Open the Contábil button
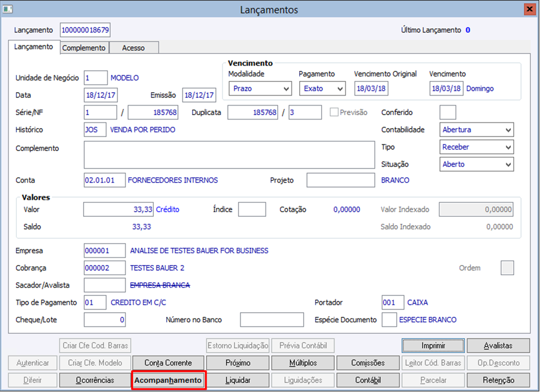540x392 pixels. click(368, 380)
